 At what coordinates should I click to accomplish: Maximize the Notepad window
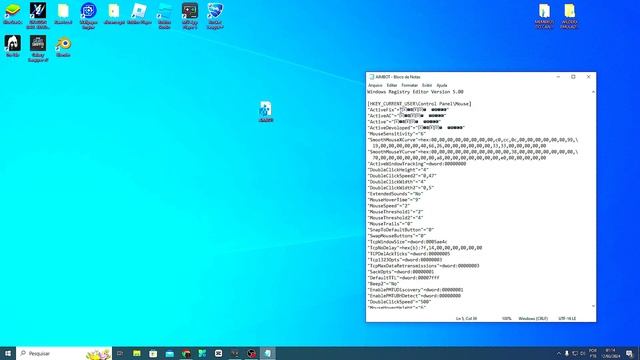(573, 77)
